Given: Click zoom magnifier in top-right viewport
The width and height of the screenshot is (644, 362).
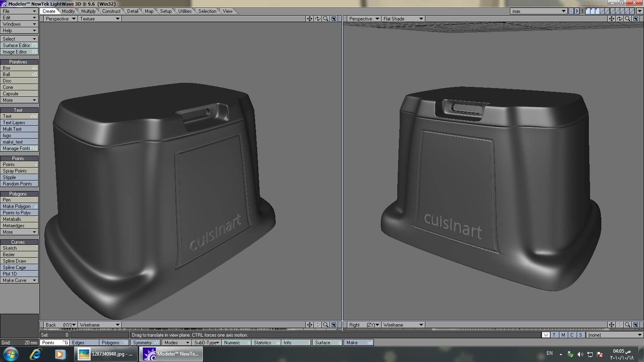Looking at the screenshot, I should [627, 19].
